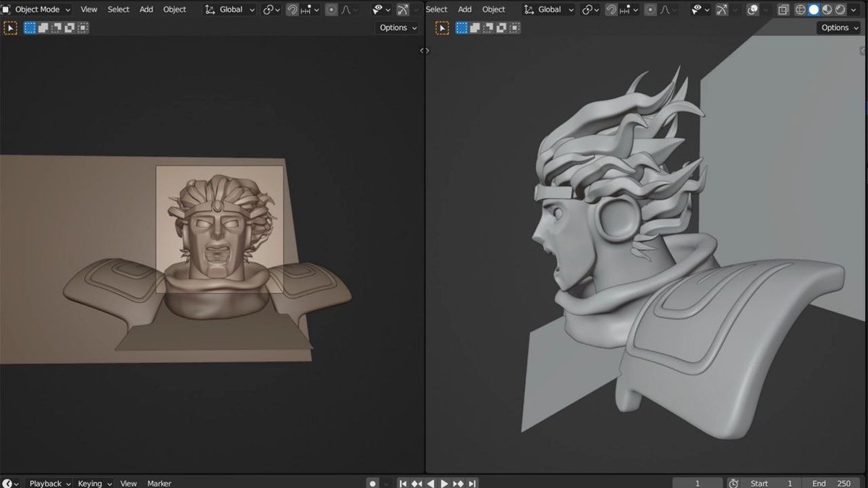Screen dimensions: 868x488
Task: Choose 'intersect selection' mode in right viewport
Action: [513, 27]
